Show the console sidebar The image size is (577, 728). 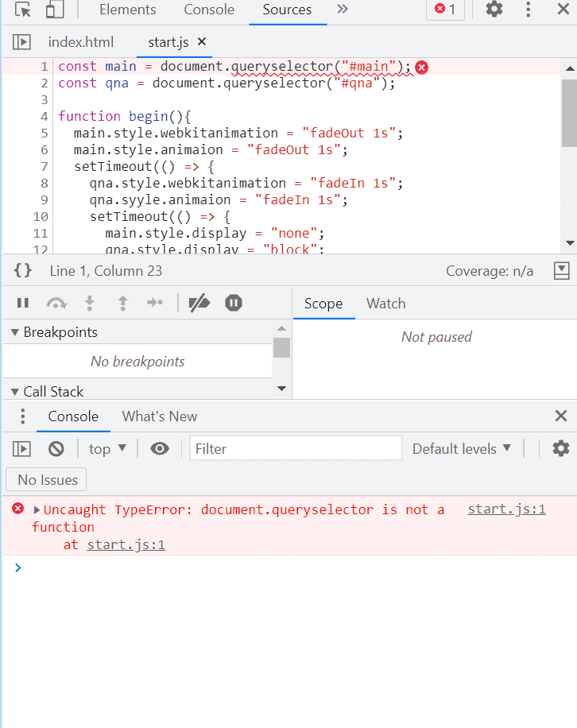[x=21, y=449]
